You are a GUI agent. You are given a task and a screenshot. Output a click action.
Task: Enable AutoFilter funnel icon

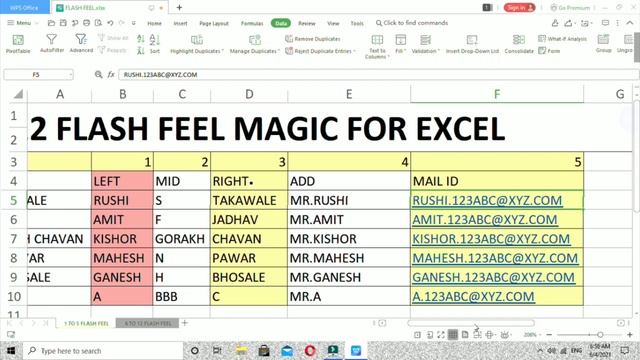[x=51, y=39]
